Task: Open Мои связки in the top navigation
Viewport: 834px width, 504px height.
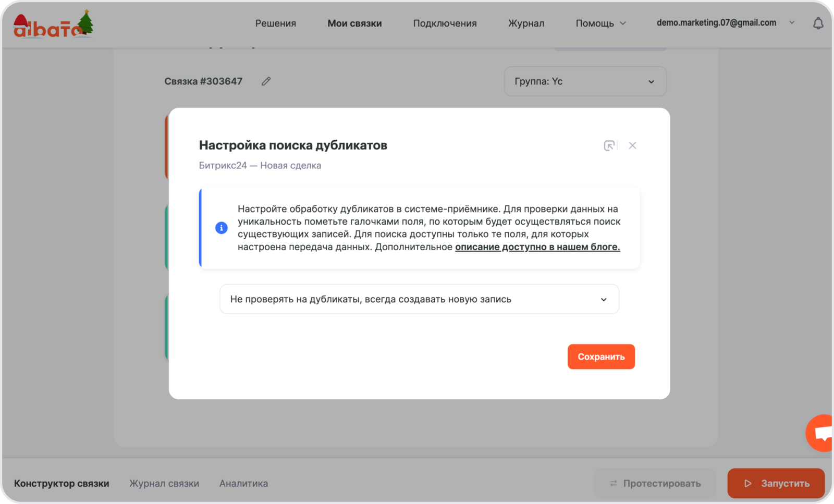Action: (354, 23)
